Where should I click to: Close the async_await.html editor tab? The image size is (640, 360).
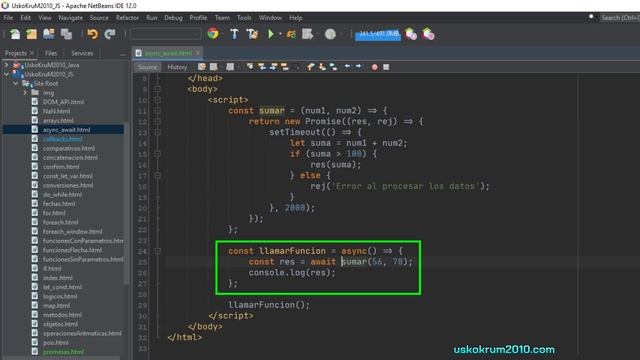tap(198, 53)
